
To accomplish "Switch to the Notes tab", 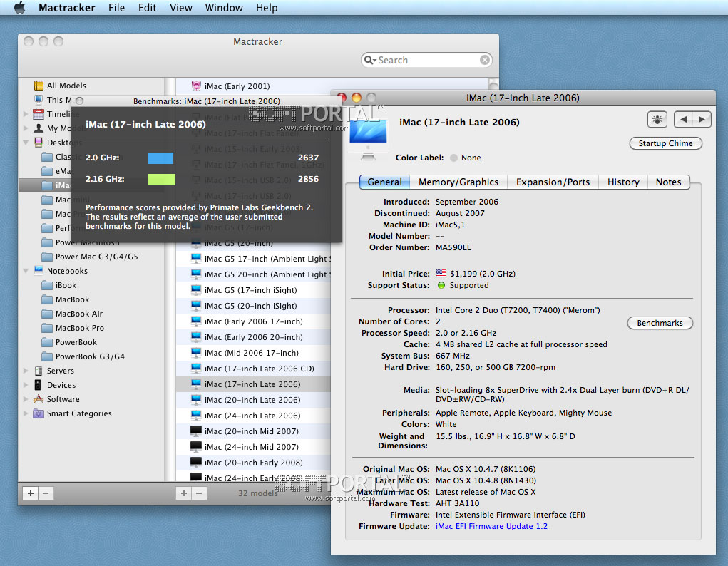I will (x=668, y=182).
